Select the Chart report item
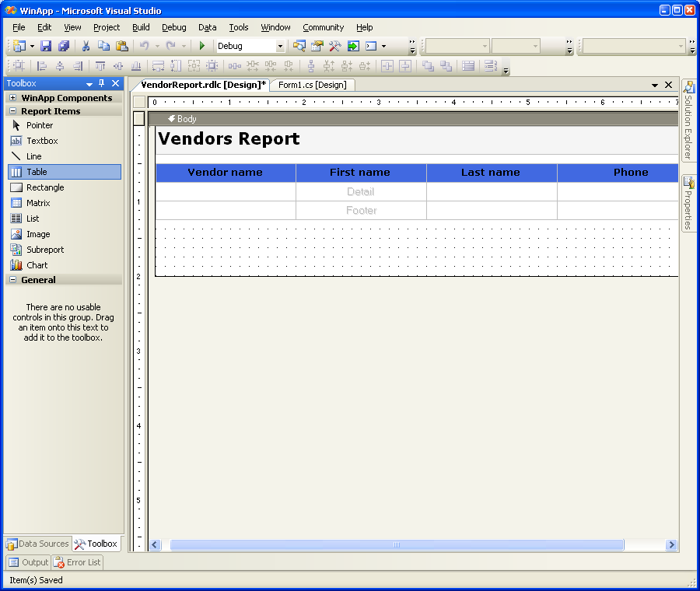Screen dimensions: 700x591 coord(37,265)
